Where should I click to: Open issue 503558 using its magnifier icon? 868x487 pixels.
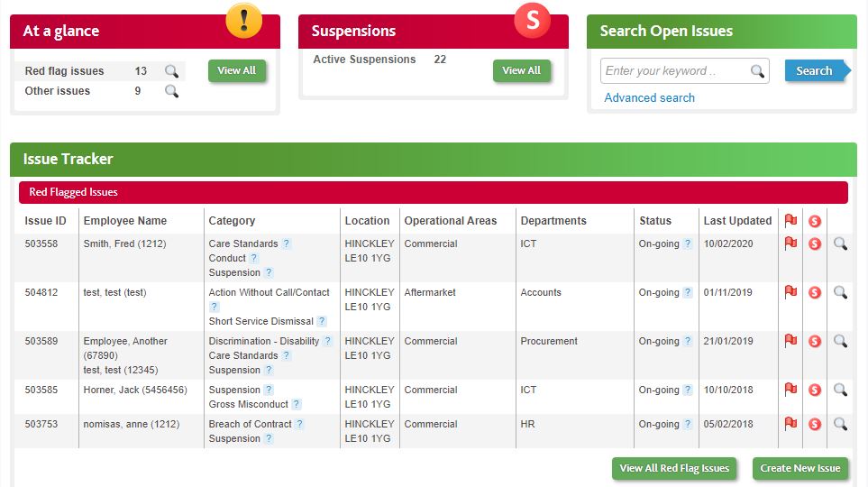pyautogui.click(x=840, y=243)
